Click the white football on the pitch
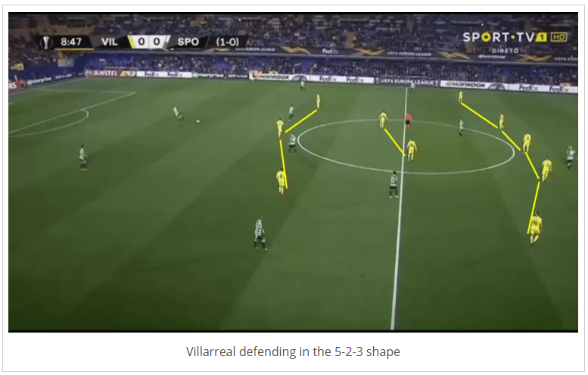The height and width of the screenshot is (375, 588). pos(198,121)
